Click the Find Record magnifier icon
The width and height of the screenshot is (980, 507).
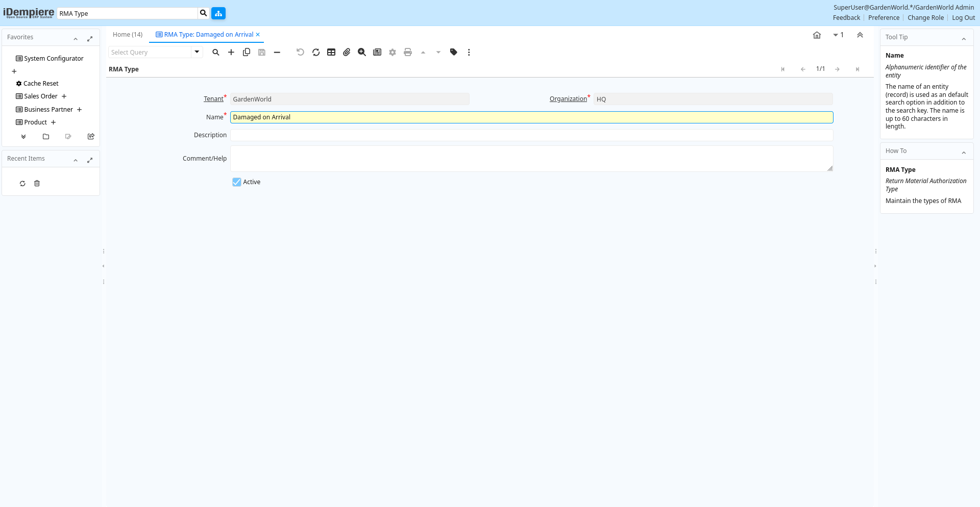click(216, 52)
